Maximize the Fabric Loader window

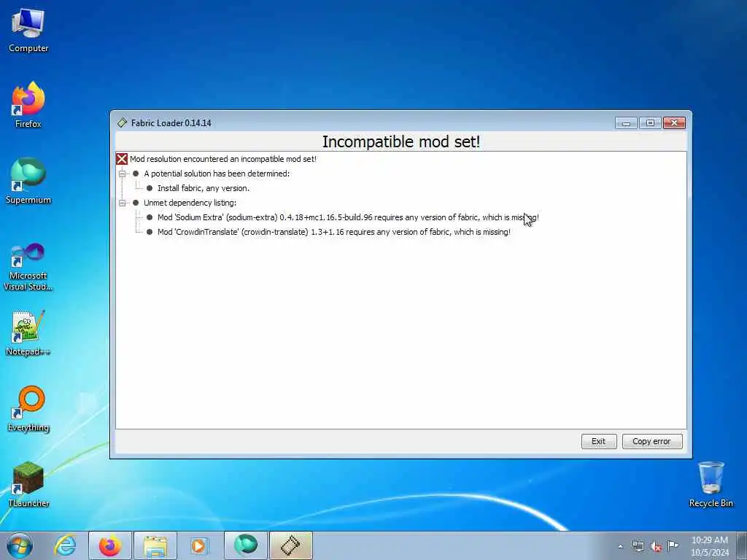(x=650, y=122)
